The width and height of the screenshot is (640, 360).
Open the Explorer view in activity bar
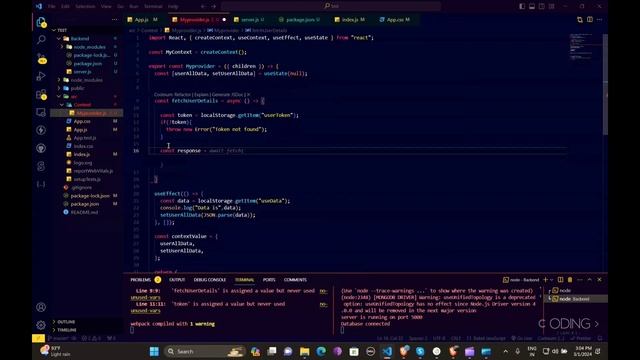tap(41, 22)
